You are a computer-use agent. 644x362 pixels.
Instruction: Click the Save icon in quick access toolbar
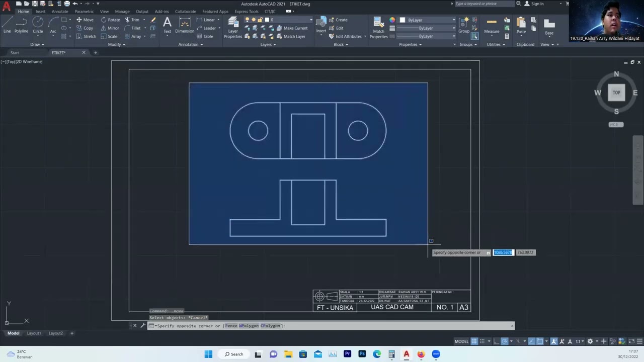pyautogui.click(x=35, y=4)
